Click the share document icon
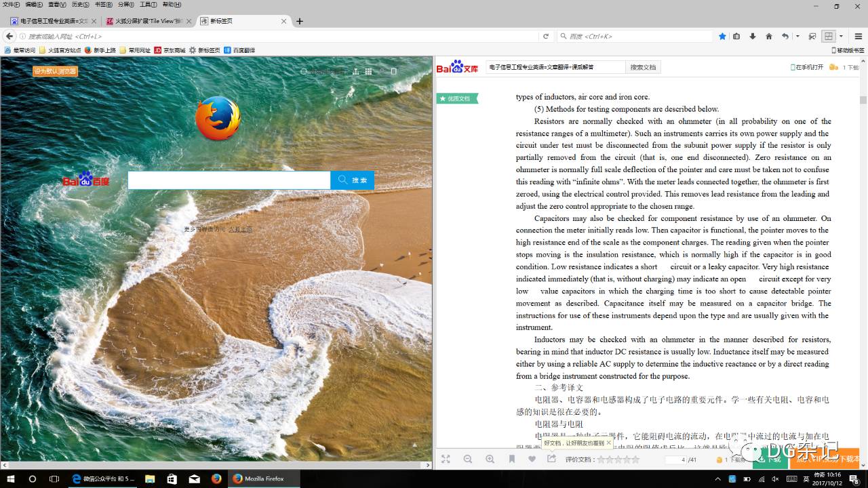The image size is (868, 488). click(x=552, y=459)
